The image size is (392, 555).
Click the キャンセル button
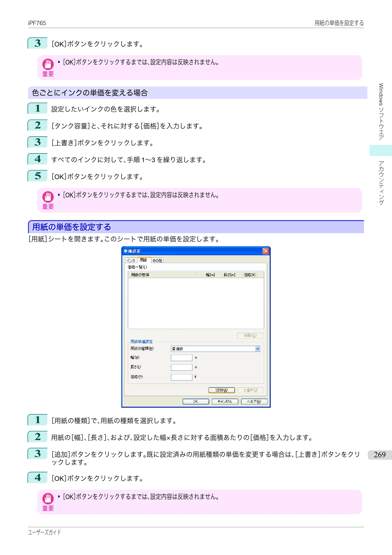pyautogui.click(x=225, y=401)
